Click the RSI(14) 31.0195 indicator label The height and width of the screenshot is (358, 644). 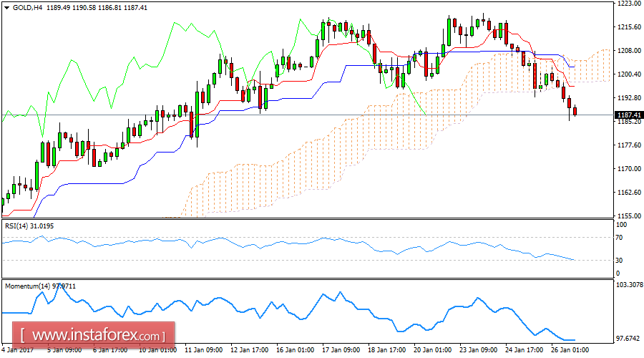[x=29, y=226]
